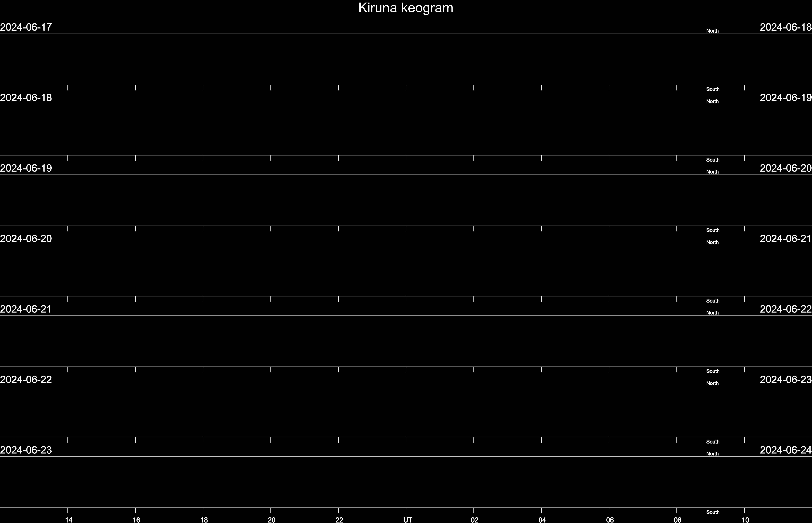This screenshot has height=523, width=812.
Task: Select the 2024-06-17 date label
Action: (26, 27)
